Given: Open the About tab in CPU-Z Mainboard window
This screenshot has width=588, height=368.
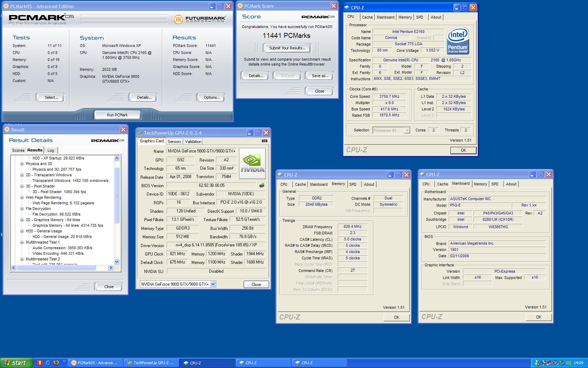Looking at the screenshot, I should tap(511, 184).
